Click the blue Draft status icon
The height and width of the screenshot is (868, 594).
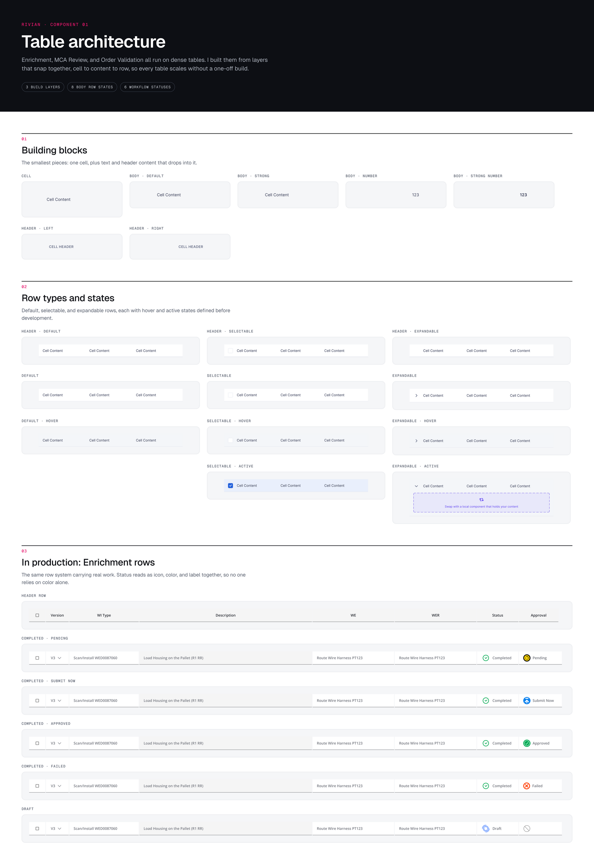coord(486,828)
